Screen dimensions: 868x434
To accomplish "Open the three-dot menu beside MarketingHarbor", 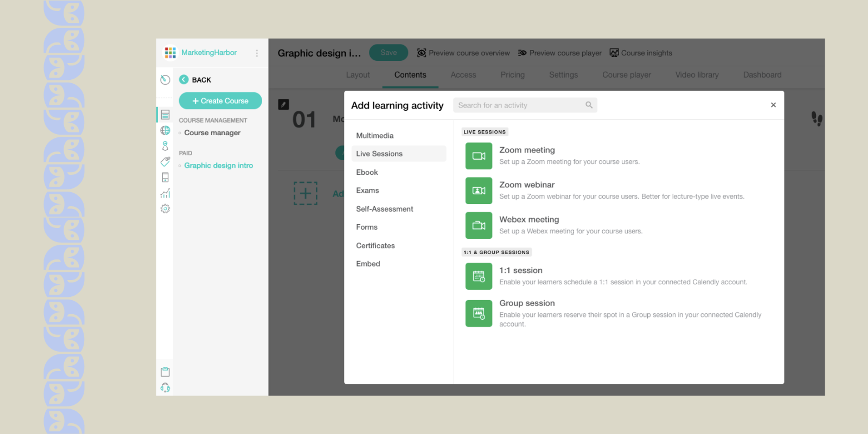I will point(257,53).
